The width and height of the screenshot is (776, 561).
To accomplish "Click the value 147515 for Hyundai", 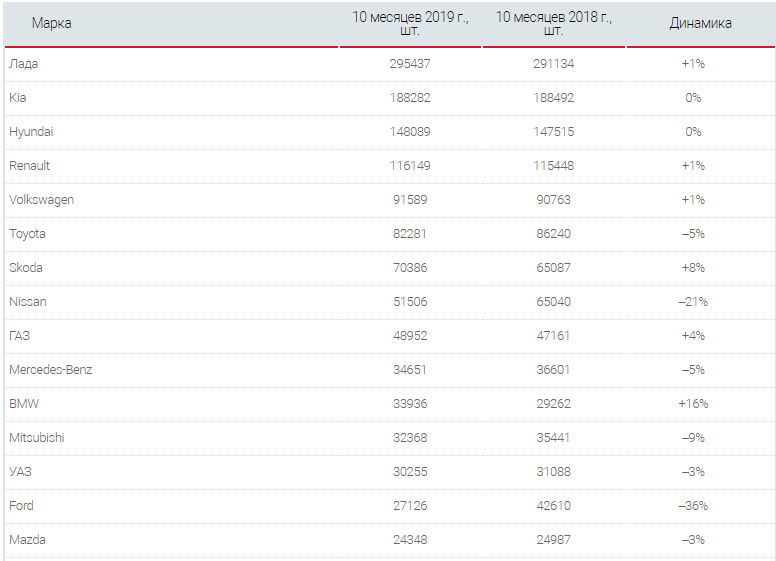I will tap(553, 132).
